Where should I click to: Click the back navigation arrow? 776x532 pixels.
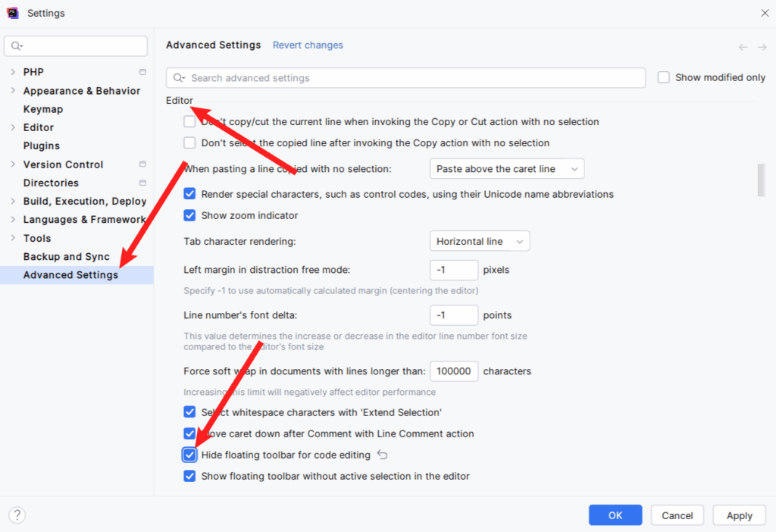[743, 47]
